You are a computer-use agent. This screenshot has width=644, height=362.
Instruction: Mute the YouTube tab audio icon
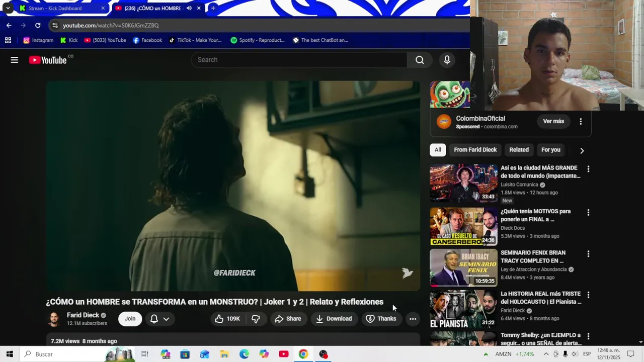[x=189, y=8]
